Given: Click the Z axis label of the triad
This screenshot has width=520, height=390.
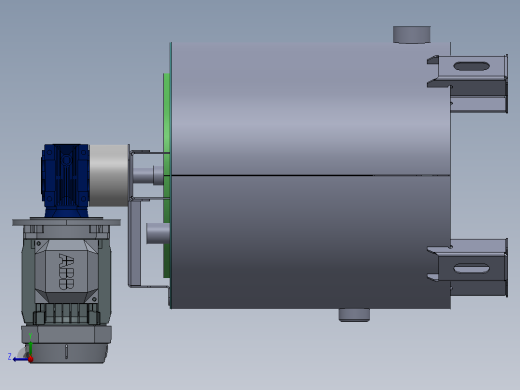Looking at the screenshot, I should (10, 357).
